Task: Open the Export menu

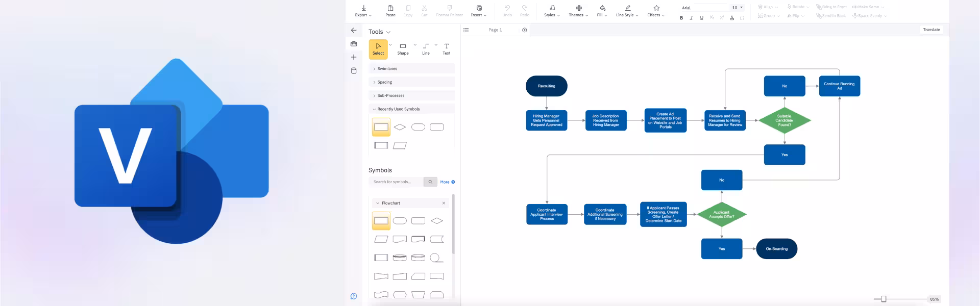Action: [x=363, y=11]
